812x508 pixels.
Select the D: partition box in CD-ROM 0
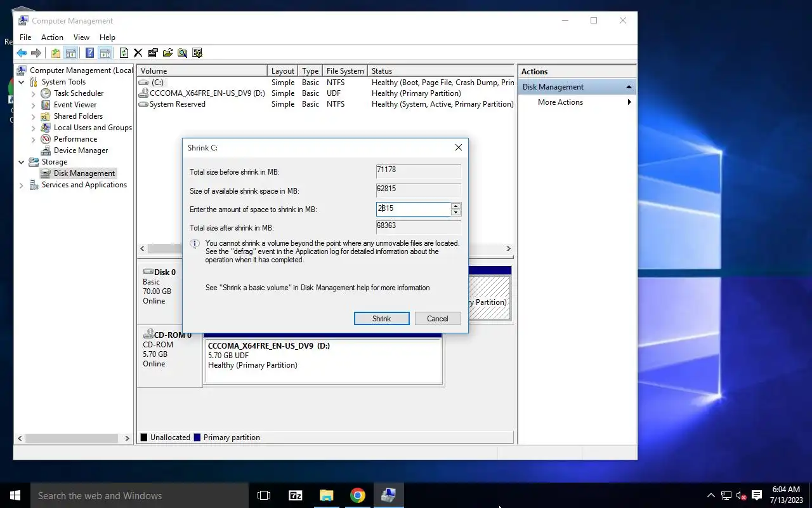pyautogui.click(x=322, y=361)
